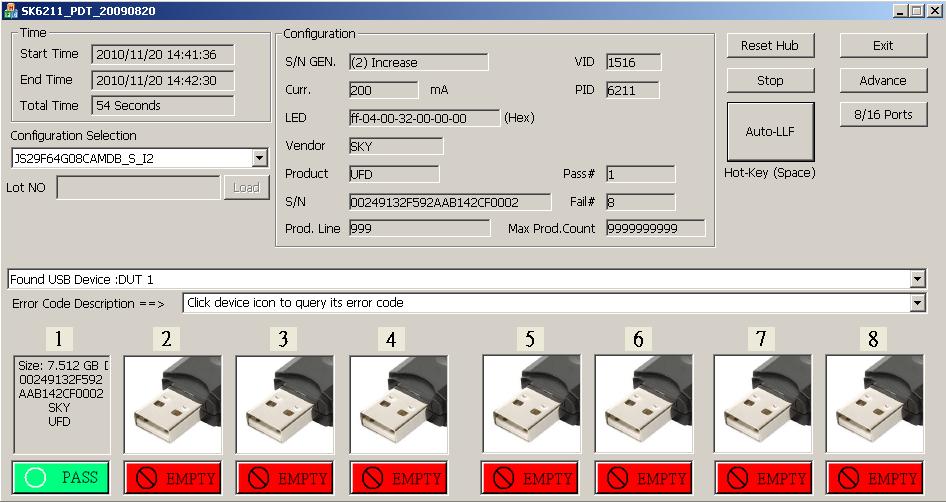
Task: Click the Reset Hub button
Action: click(770, 46)
